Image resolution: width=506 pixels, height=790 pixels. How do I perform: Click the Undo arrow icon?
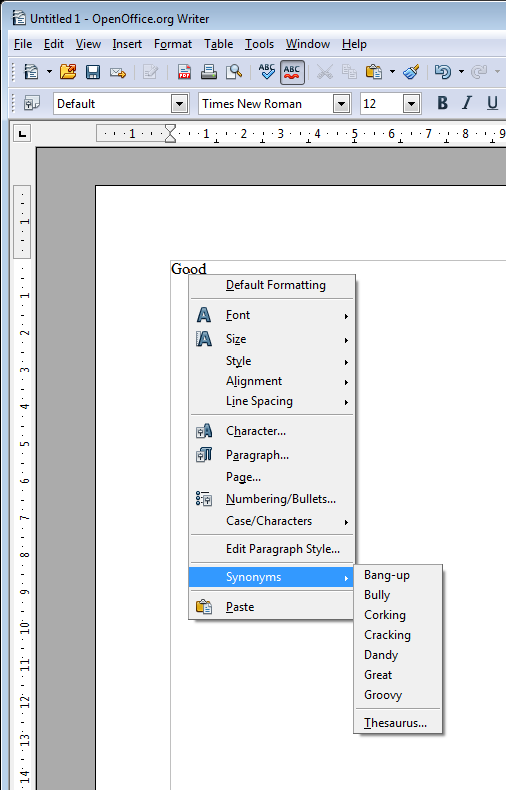coord(443,72)
